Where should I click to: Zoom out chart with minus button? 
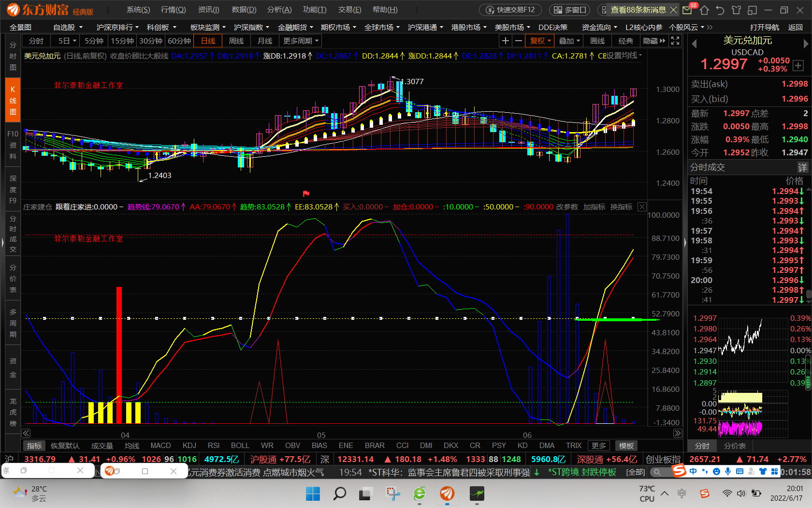coord(518,41)
